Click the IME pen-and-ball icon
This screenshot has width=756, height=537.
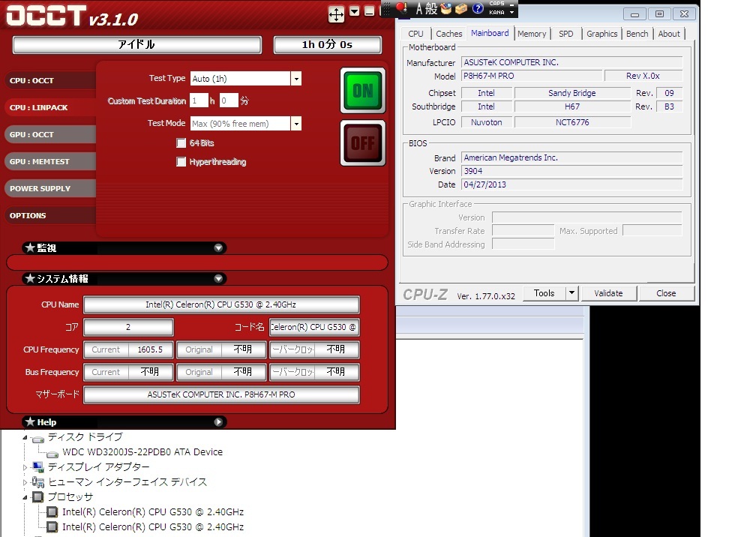click(402, 7)
